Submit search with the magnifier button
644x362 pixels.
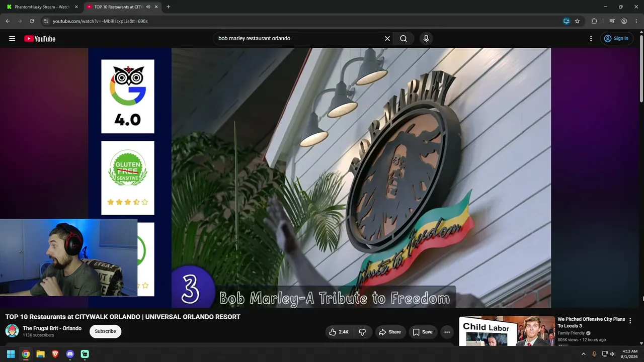tap(404, 39)
